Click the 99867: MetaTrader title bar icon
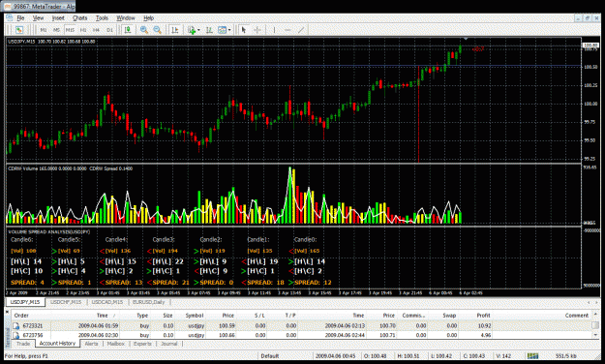This screenshot has height=364, width=605. pyautogui.click(x=8, y=7)
